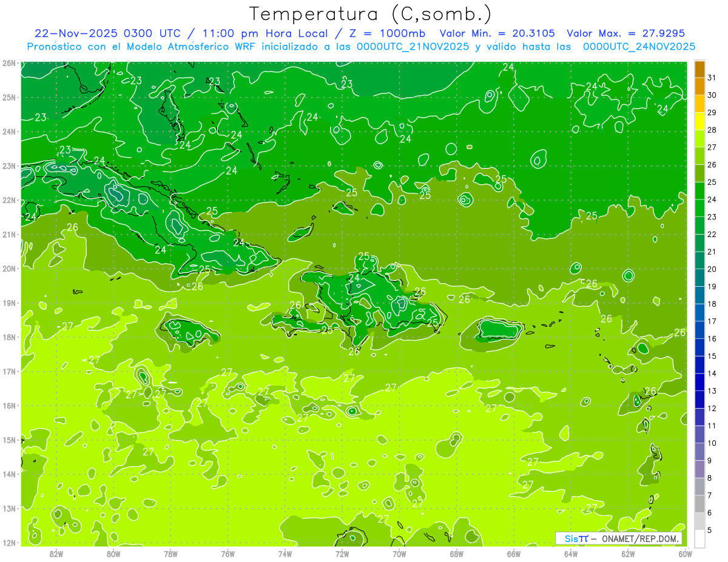The image size is (728, 562).
Task: Click the "11:00 pm Hora Local" text
Action: click(x=265, y=33)
